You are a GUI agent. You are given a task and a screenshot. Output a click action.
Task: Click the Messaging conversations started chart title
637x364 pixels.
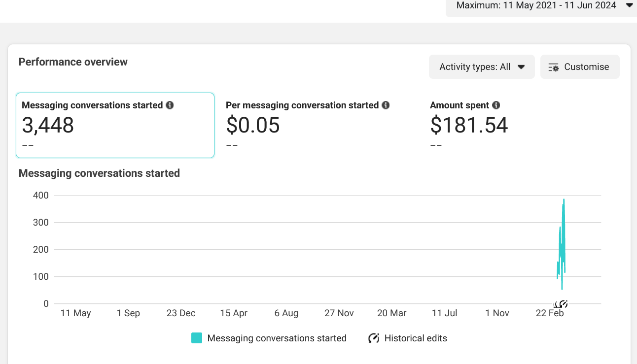(99, 173)
